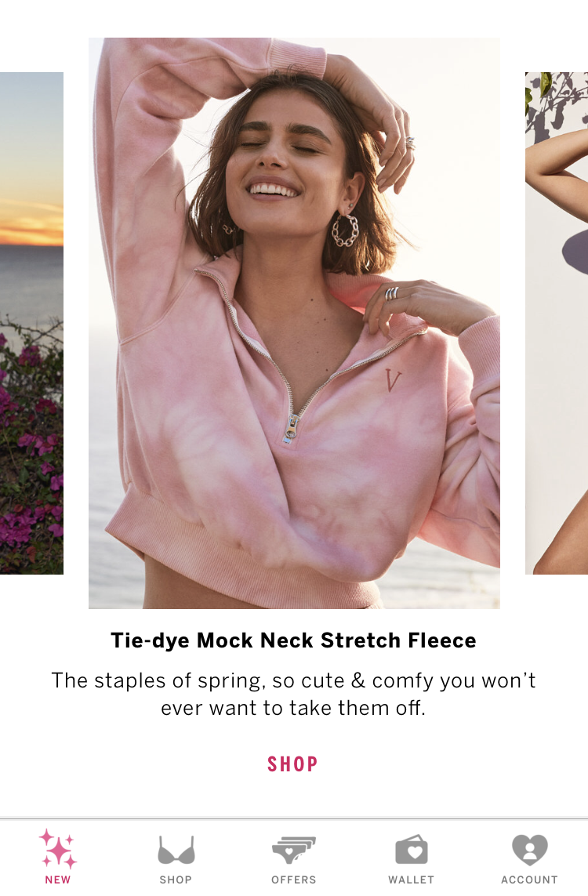Open the bra-shaped Shop icon
This screenshot has height=896, width=588.
pos(176,849)
